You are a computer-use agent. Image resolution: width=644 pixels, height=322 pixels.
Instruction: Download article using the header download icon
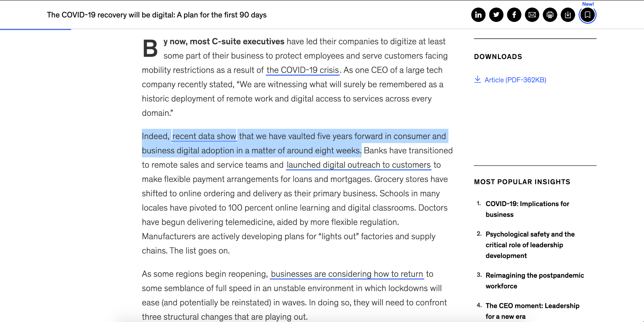pos(568,15)
